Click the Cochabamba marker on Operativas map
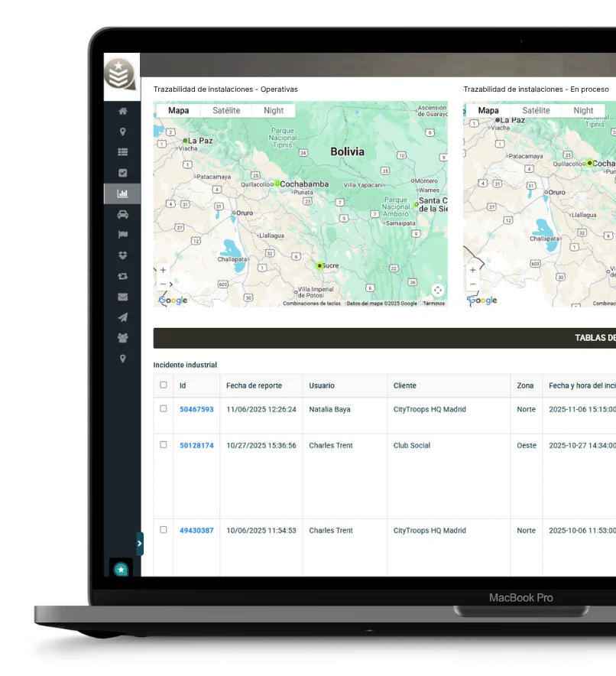This screenshot has height=676, width=616. [x=277, y=184]
